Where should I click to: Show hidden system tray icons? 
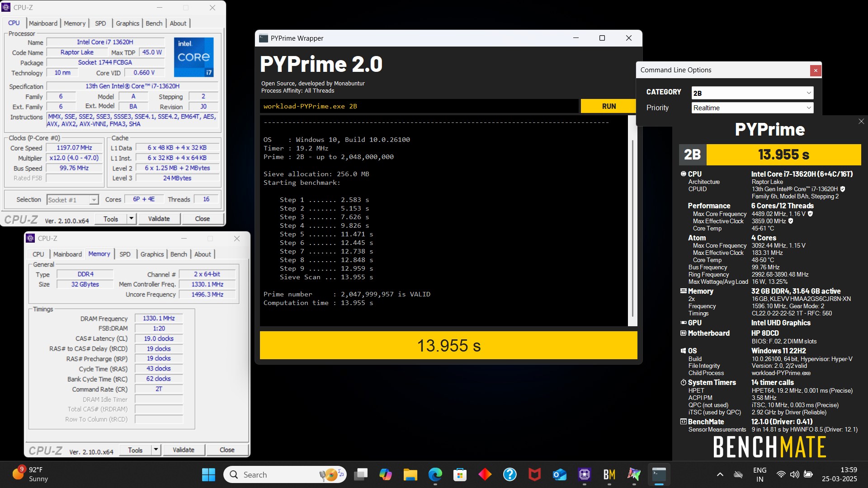coord(720,474)
